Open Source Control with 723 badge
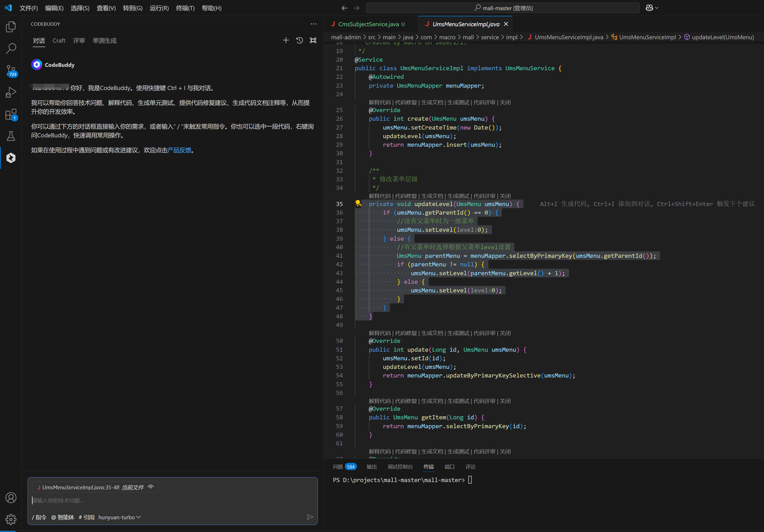The image size is (764, 532). 11,70
